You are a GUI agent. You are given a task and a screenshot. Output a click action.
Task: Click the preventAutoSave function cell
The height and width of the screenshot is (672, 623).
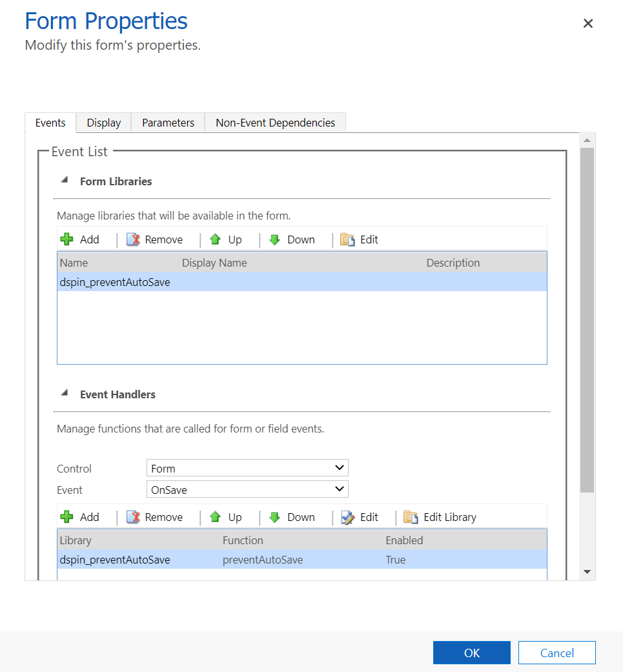pyautogui.click(x=263, y=560)
